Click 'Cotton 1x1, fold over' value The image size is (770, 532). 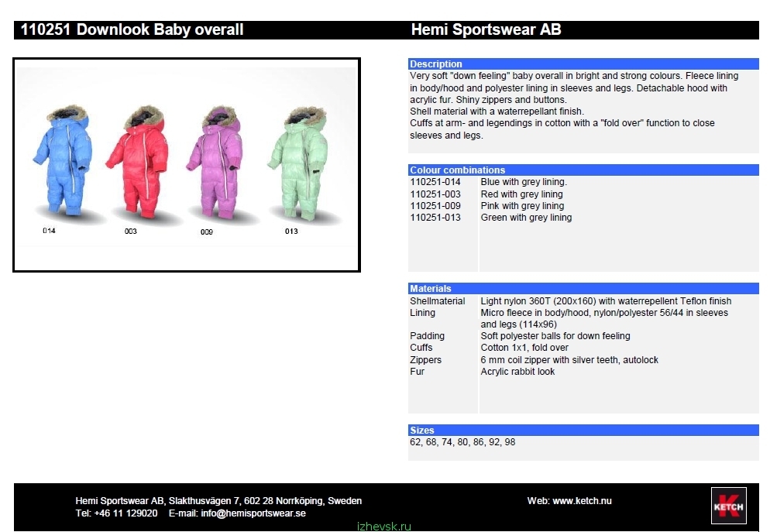pyautogui.click(x=524, y=348)
